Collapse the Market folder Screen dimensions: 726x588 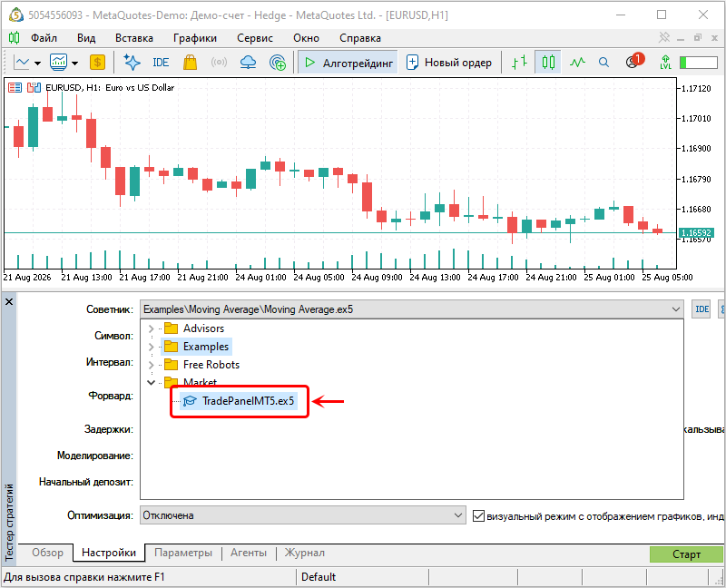(x=151, y=382)
